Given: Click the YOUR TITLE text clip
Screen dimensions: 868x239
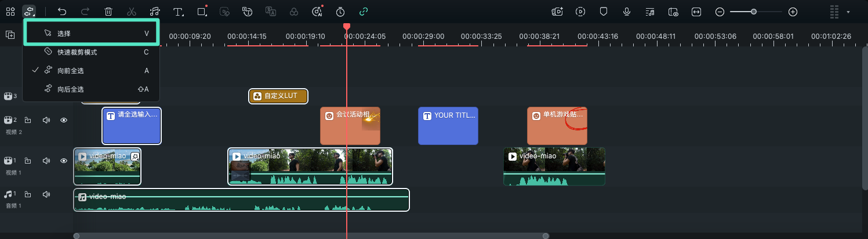Looking at the screenshot, I should pos(448,126).
